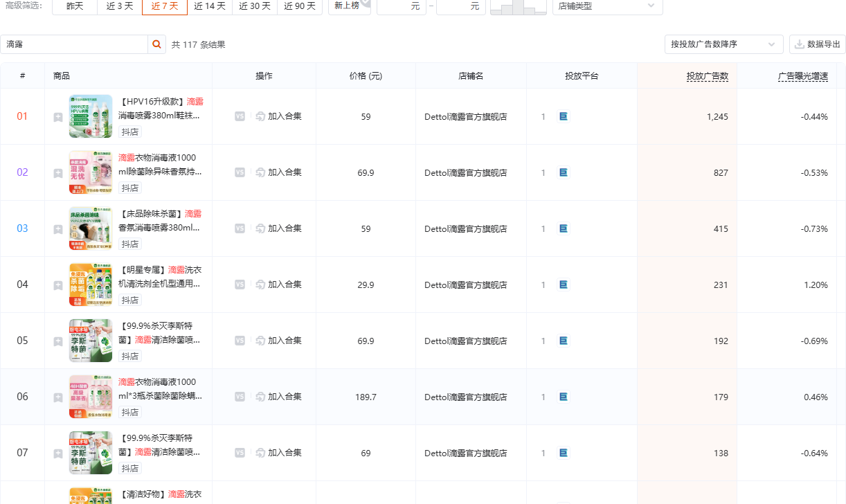Click the 1,245 ad count value
This screenshot has width=846, height=504.
[717, 117]
